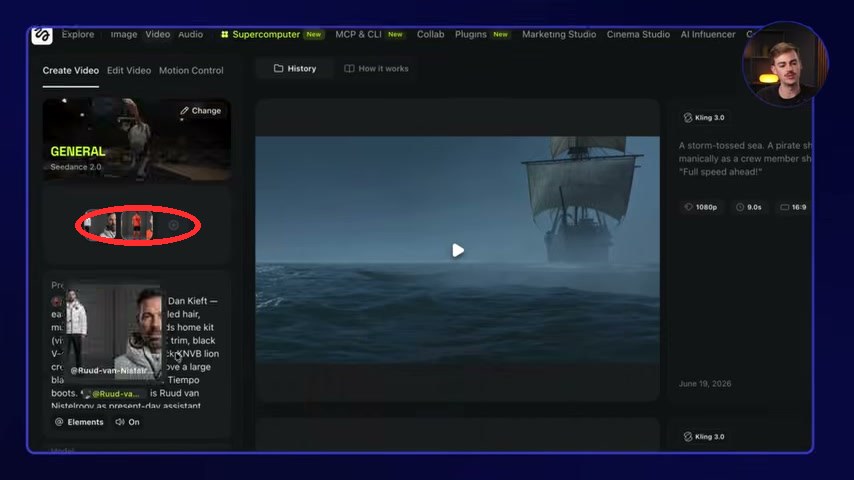The height and width of the screenshot is (480, 854).
Task: Open MCP & CLI in the top navigation
Action: (358, 34)
